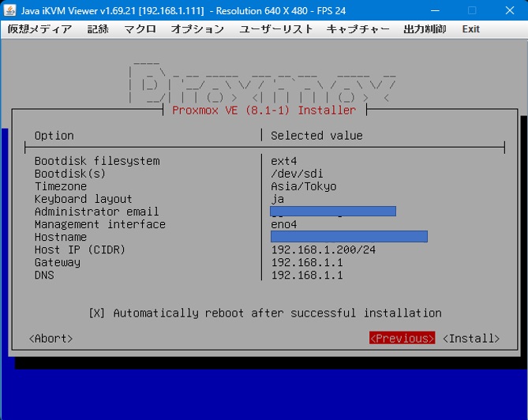The image size is (528, 420).
Task: Click the Management interface label
Action: tap(100, 224)
